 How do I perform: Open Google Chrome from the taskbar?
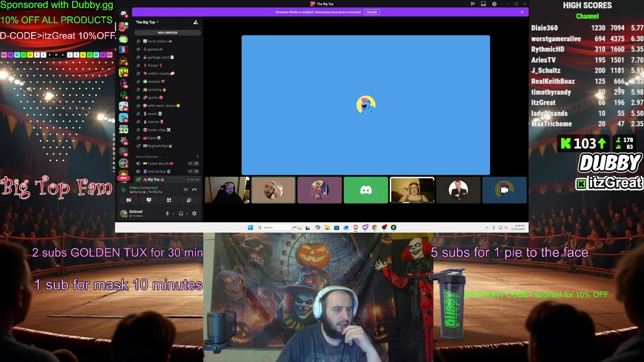coord(374,227)
